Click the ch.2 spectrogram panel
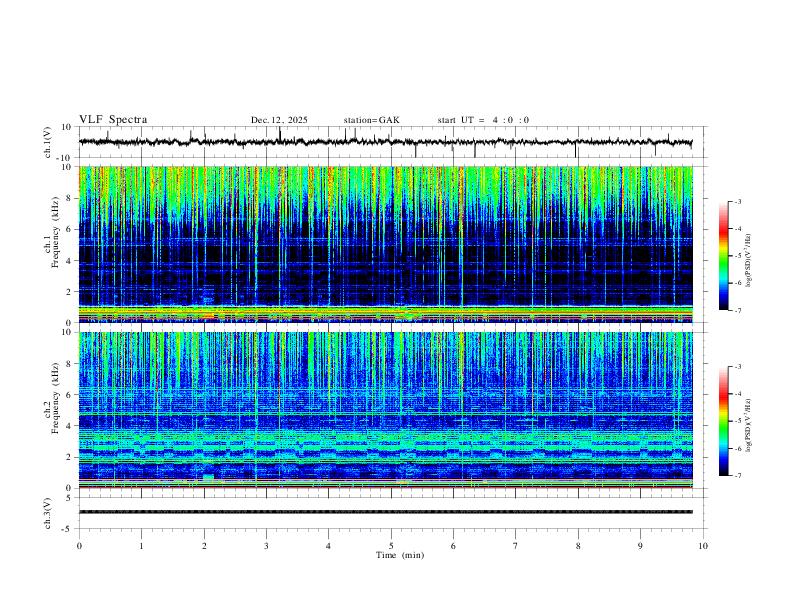 coord(385,410)
